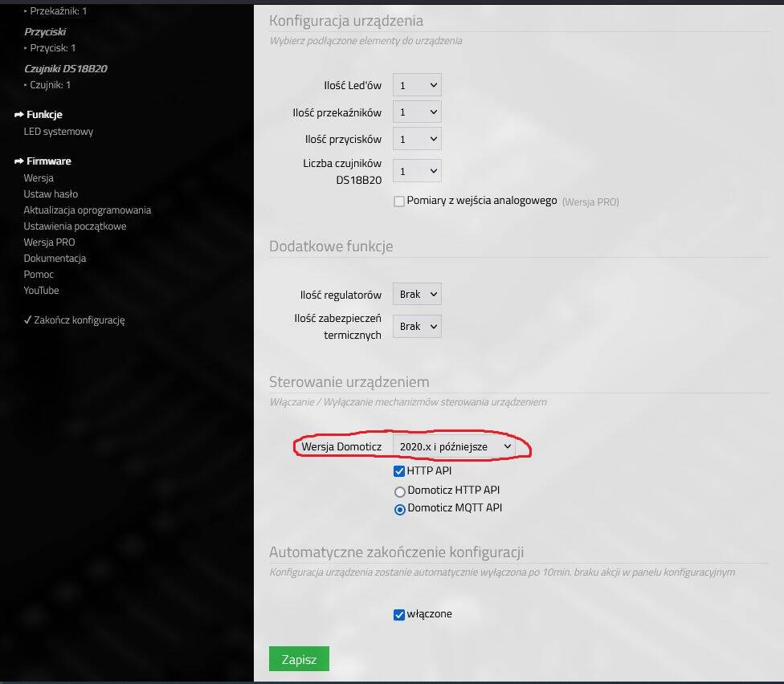Open Przekaźnik: 1 in the sidebar

pyautogui.click(x=58, y=11)
